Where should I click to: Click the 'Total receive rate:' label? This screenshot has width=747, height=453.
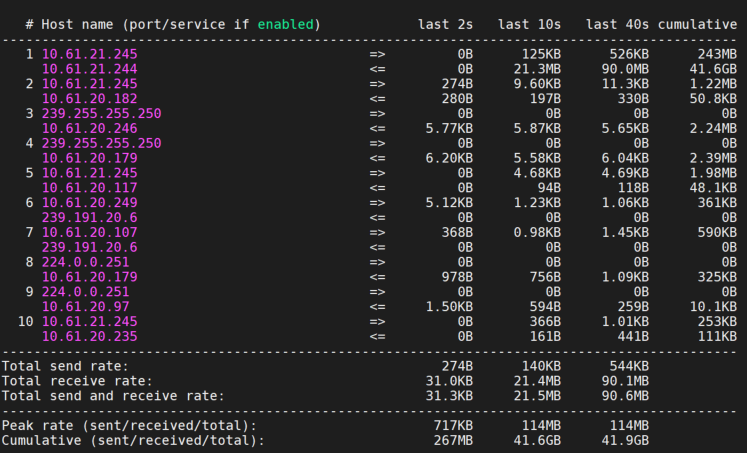77,381
